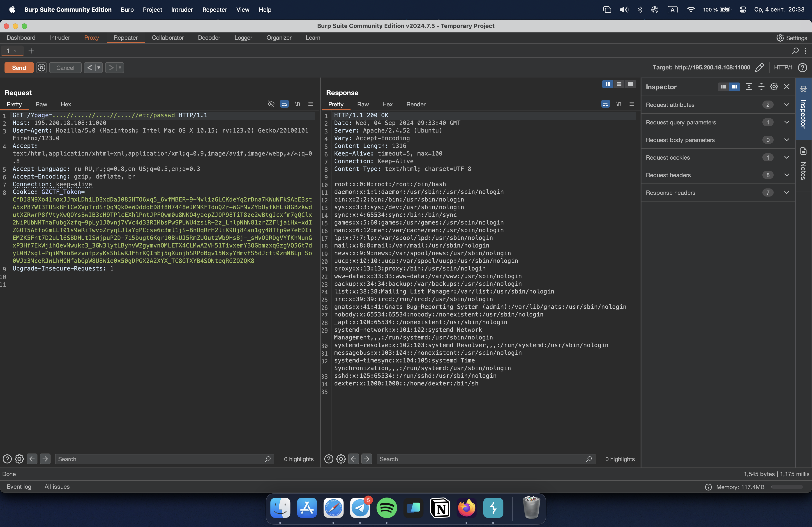Image resolution: width=812 pixels, height=527 pixels.
Task: Open Repeater send options gear icon
Action: (x=41, y=67)
